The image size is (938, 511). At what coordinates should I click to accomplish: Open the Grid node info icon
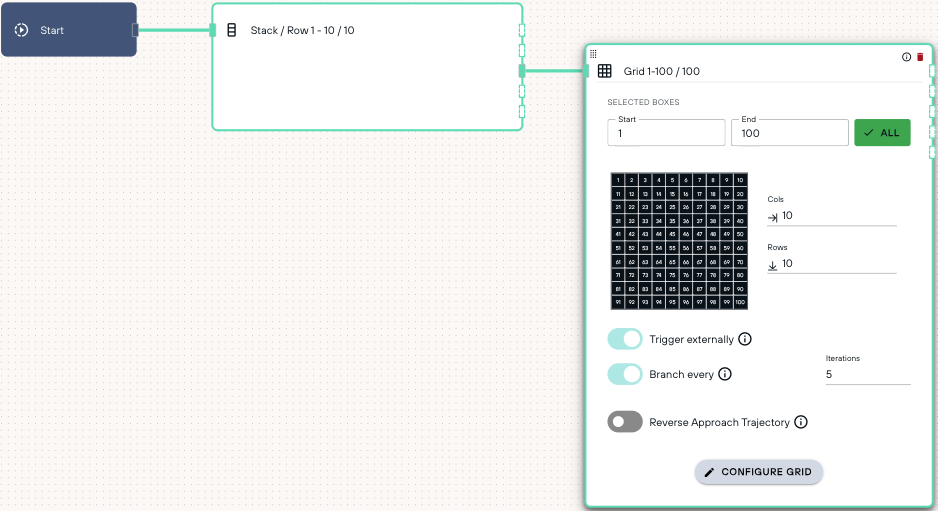click(906, 57)
